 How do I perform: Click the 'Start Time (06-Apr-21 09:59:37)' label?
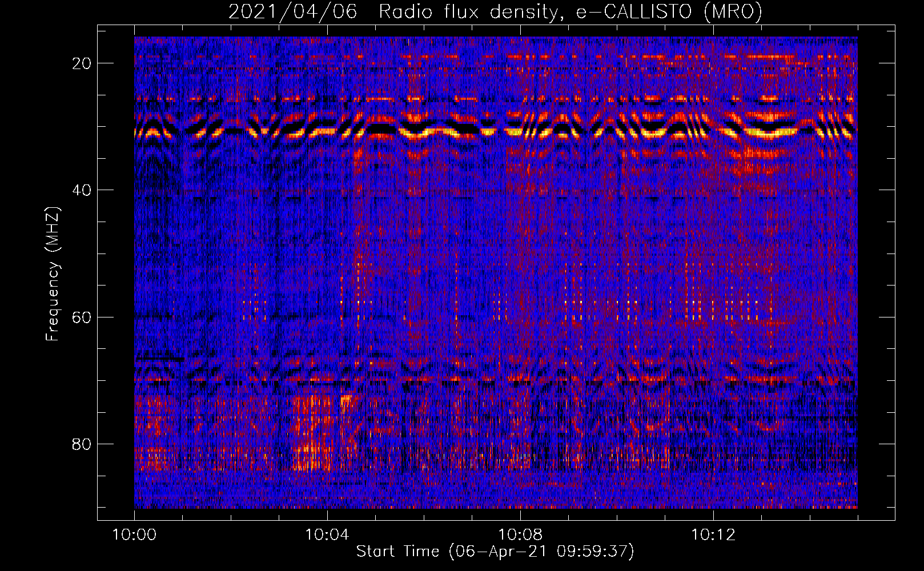click(495, 552)
